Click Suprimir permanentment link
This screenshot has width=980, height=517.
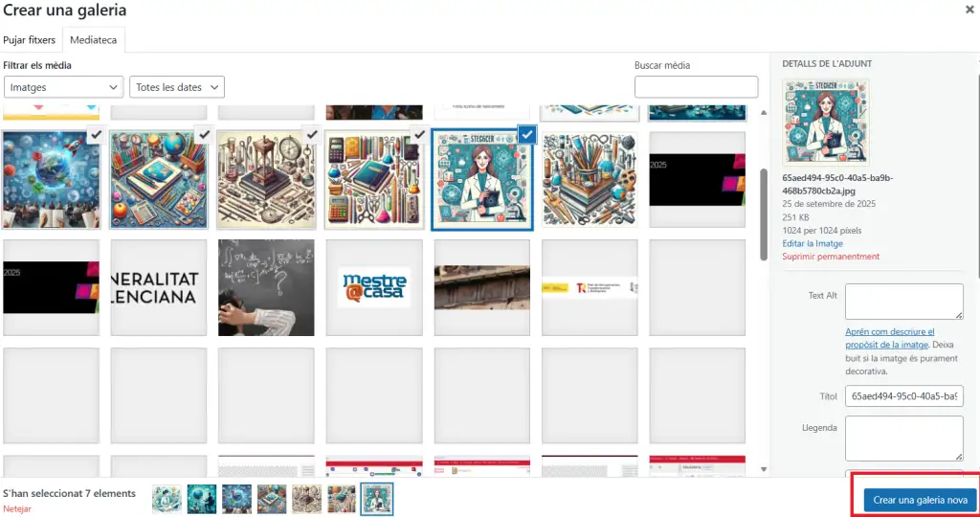tap(830, 257)
